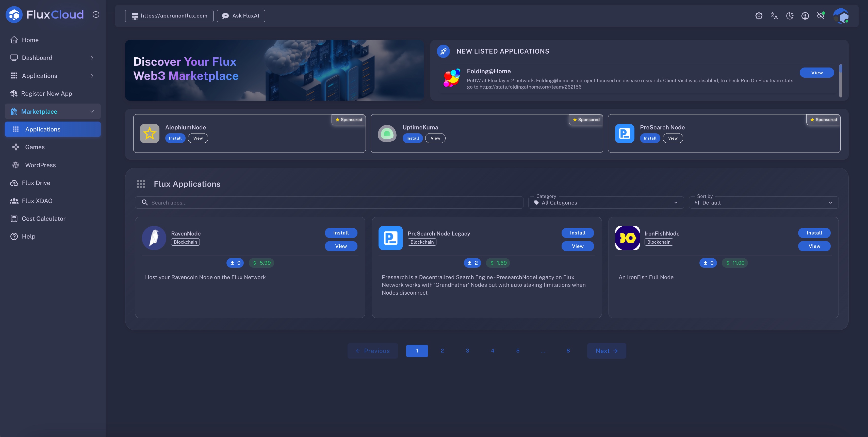Open the settings gear icon
The width and height of the screenshot is (868, 437).
click(x=759, y=16)
